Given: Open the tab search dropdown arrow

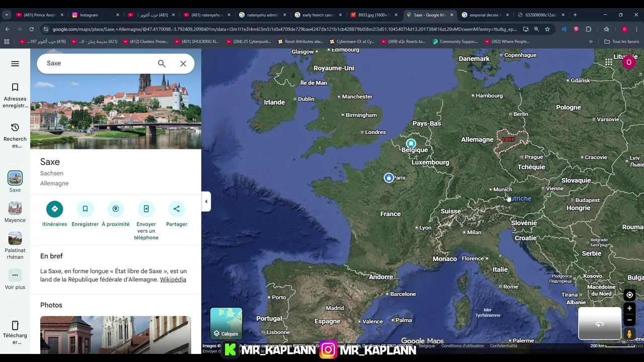Looking at the screenshot, I should (7, 15).
